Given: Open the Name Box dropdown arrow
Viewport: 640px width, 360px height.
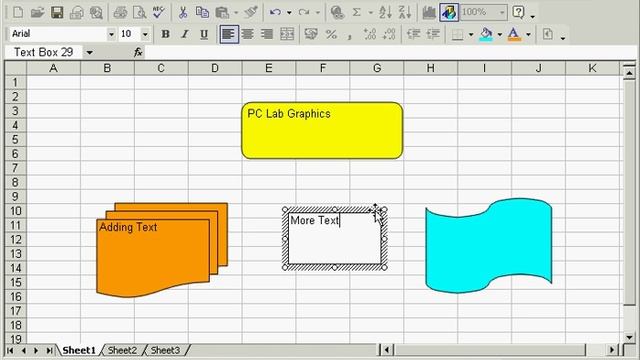Looking at the screenshot, I should point(89,52).
